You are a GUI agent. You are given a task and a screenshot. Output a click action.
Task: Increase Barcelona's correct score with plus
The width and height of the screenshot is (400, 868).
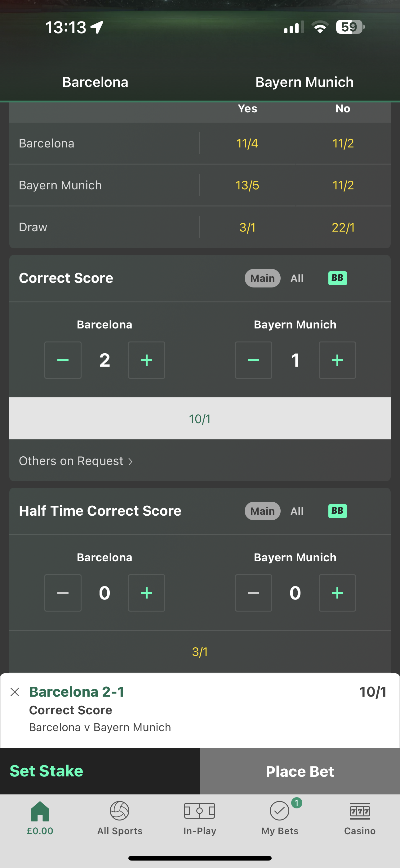click(146, 360)
